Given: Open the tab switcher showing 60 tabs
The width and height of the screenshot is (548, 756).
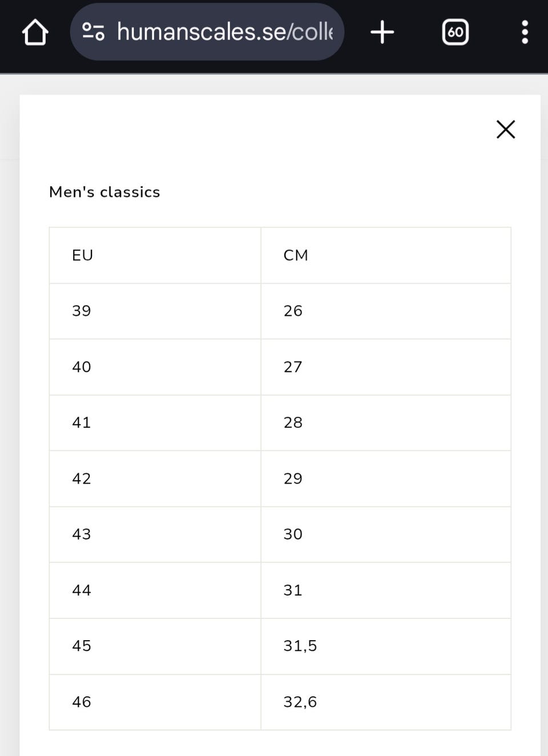Looking at the screenshot, I should coord(455,32).
